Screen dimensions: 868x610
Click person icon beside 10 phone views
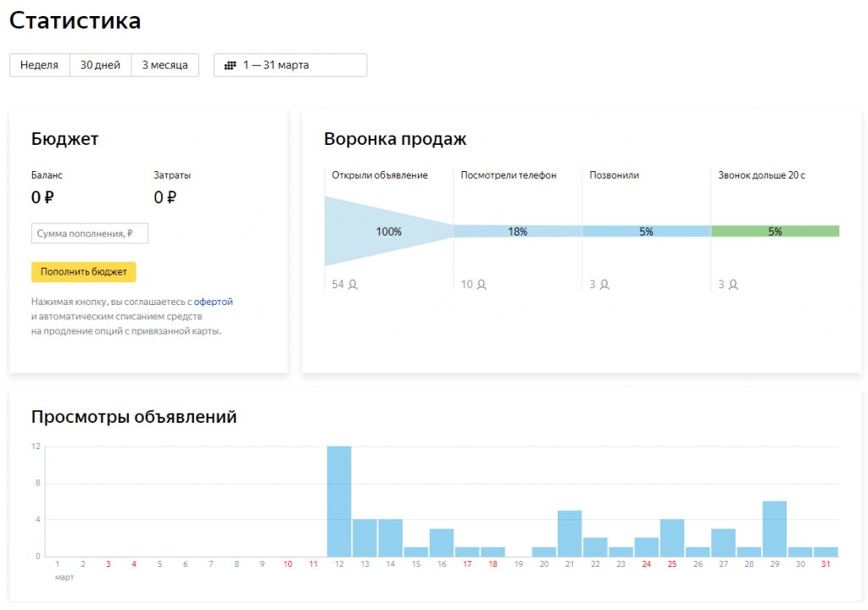(x=481, y=285)
